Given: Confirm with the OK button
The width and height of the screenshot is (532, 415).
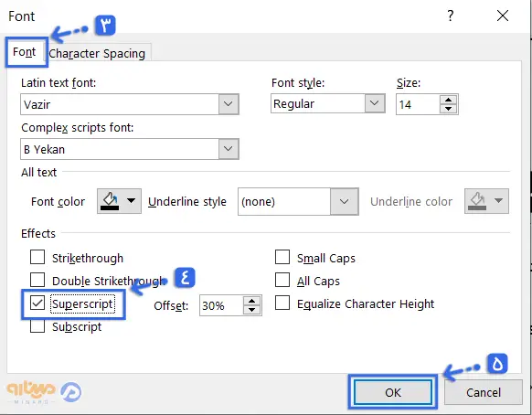Looking at the screenshot, I should 393,392.
